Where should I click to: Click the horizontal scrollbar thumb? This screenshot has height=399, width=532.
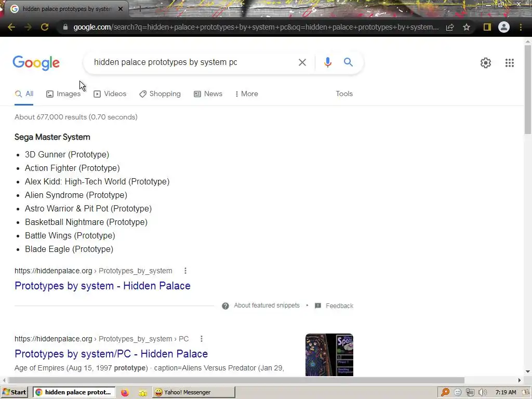(236, 380)
